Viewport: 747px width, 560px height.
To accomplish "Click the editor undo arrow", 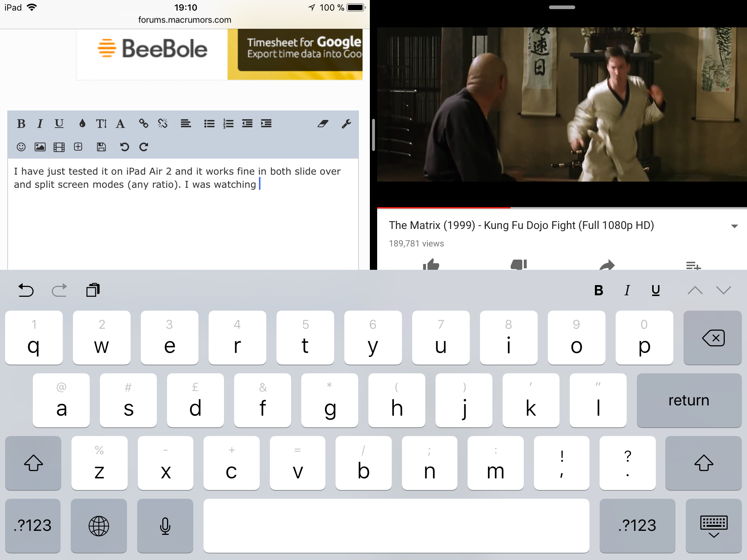I will click(x=124, y=147).
